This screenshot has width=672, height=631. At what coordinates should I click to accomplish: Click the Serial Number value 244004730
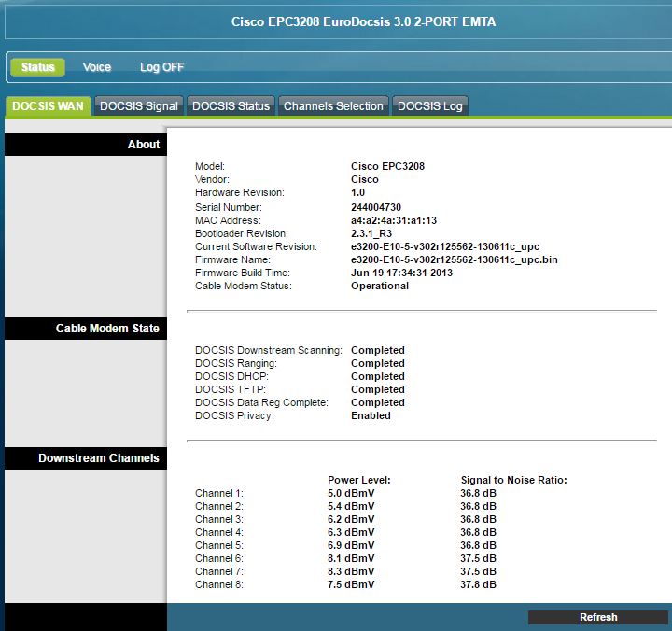(378, 207)
